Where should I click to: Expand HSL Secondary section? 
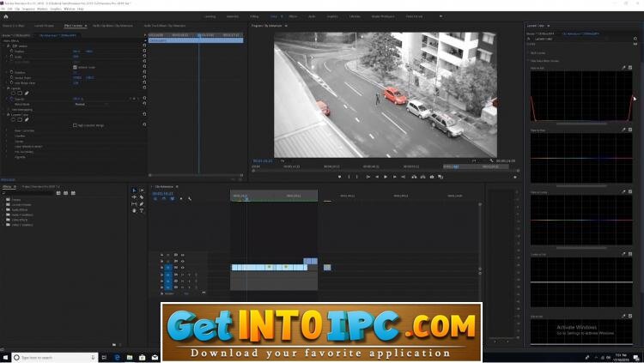click(x=6, y=152)
